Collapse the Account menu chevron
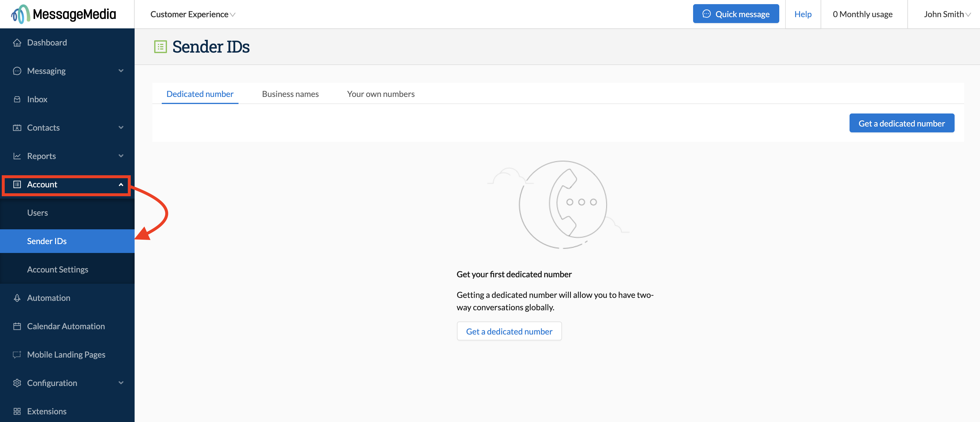This screenshot has height=422, width=980. coord(121,185)
